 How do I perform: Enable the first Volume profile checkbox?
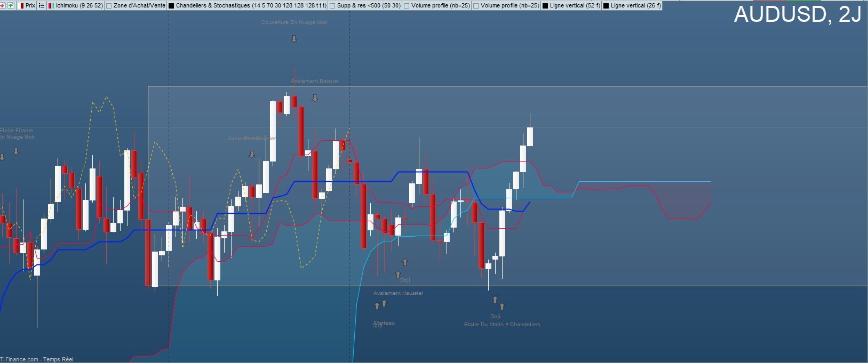tap(407, 5)
